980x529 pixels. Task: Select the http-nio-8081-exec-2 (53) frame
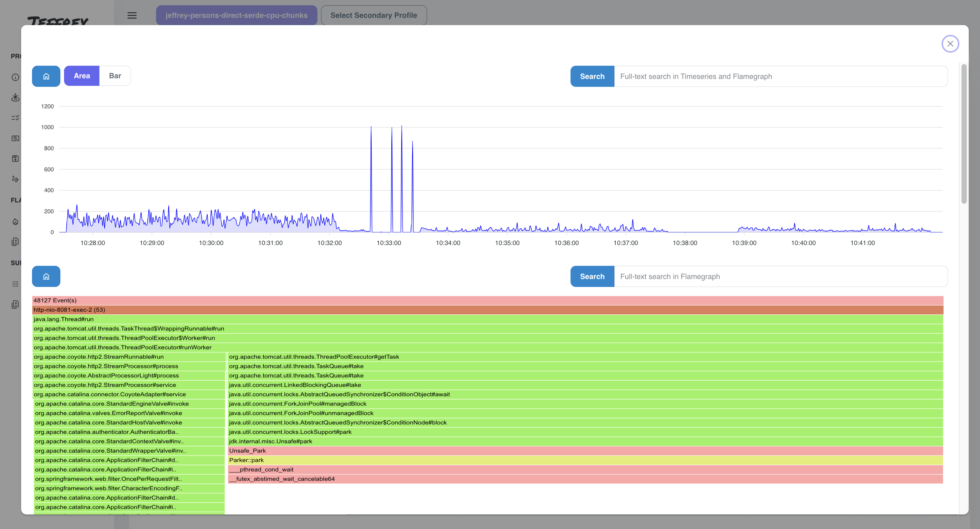[488, 310]
